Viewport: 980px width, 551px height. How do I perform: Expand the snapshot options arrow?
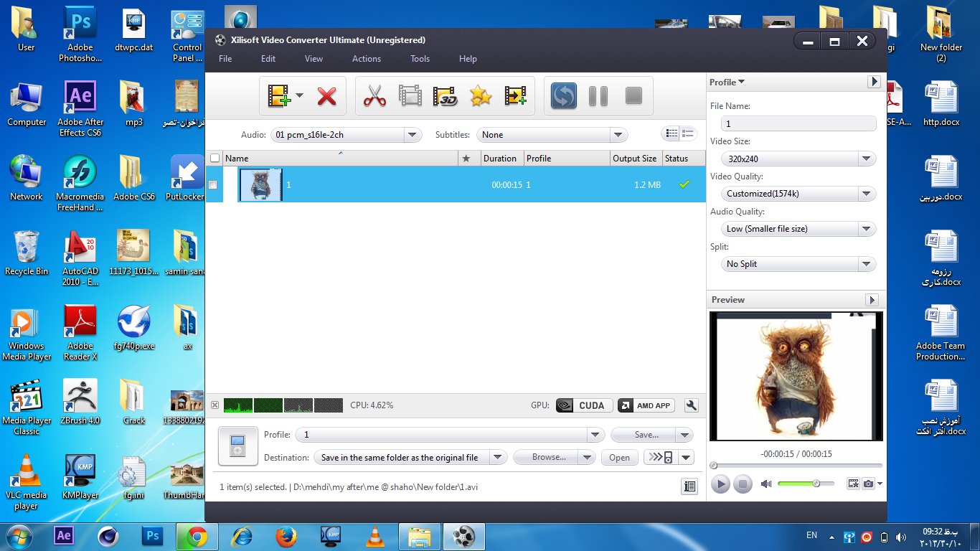[x=880, y=484]
